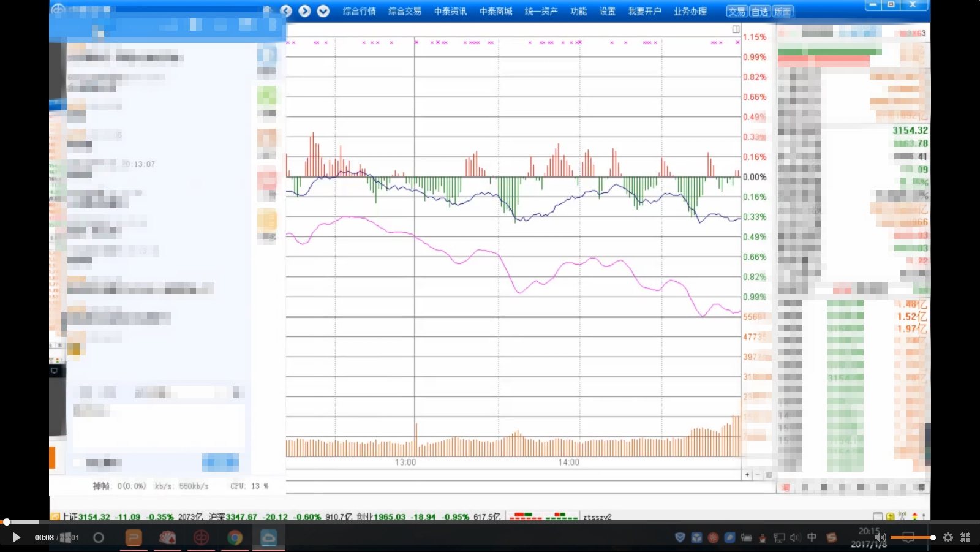Click the forward arrow navigation icon
The image size is (980, 552).
click(x=304, y=11)
